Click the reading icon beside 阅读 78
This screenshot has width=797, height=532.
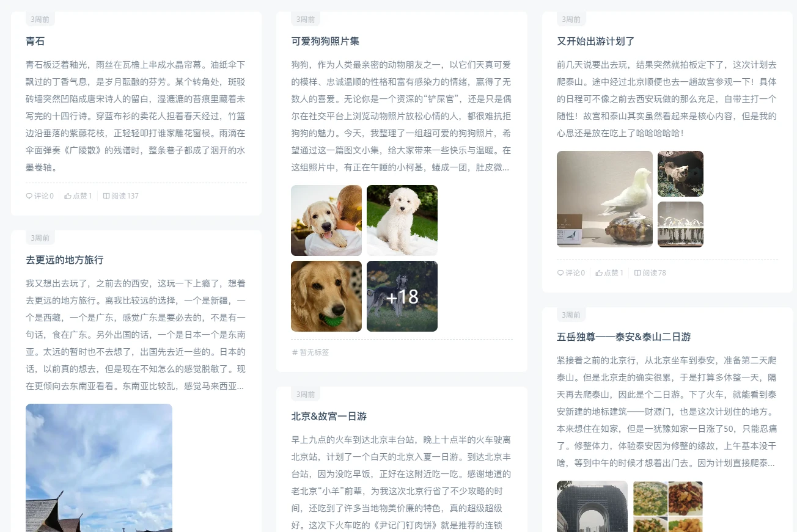pos(637,273)
